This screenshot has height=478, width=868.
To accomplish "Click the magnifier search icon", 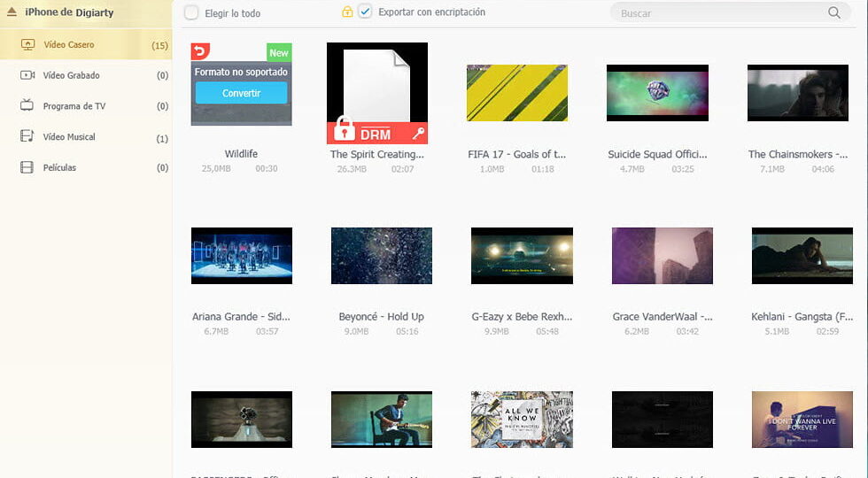I will pos(834,12).
